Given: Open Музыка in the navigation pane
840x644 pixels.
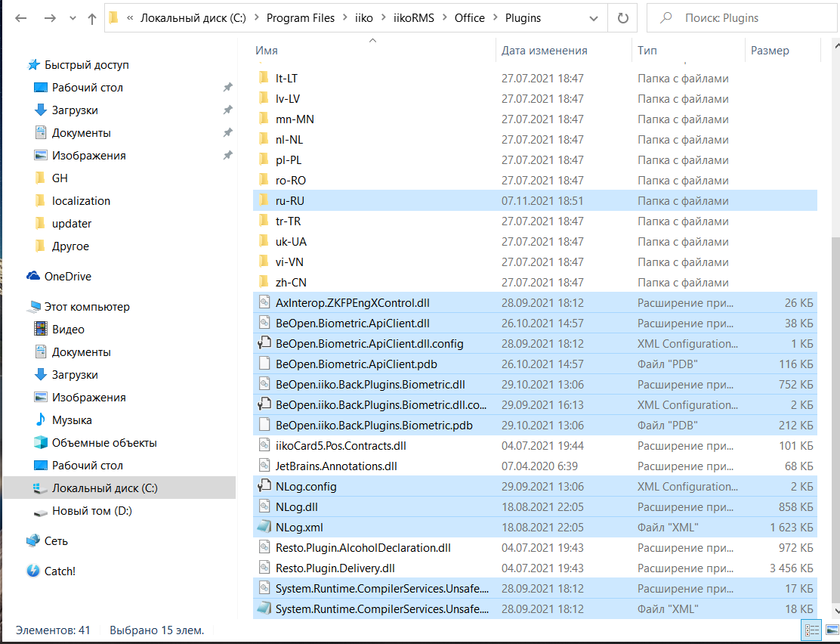Looking at the screenshot, I should (x=72, y=420).
